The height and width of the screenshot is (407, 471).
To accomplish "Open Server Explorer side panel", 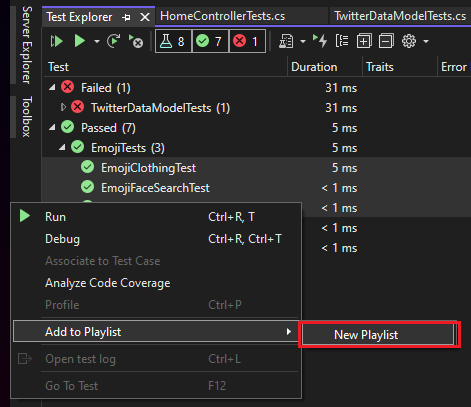I will (27, 45).
